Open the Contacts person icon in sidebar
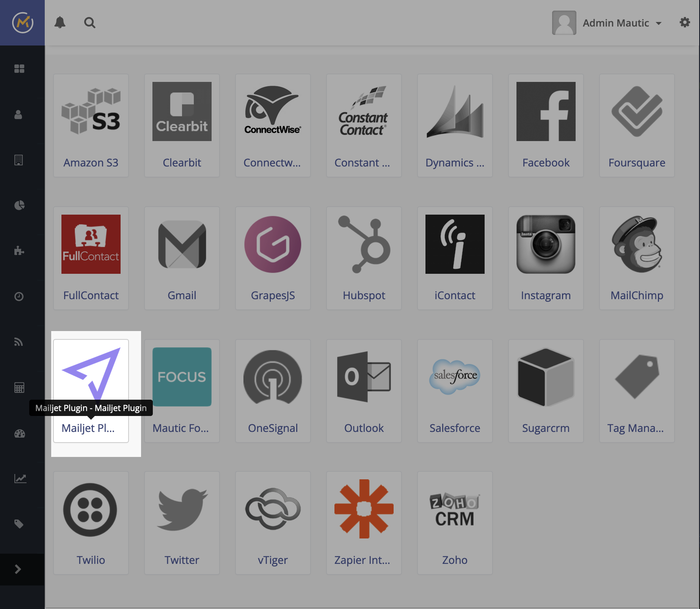Image resolution: width=700 pixels, height=609 pixels. point(18,115)
